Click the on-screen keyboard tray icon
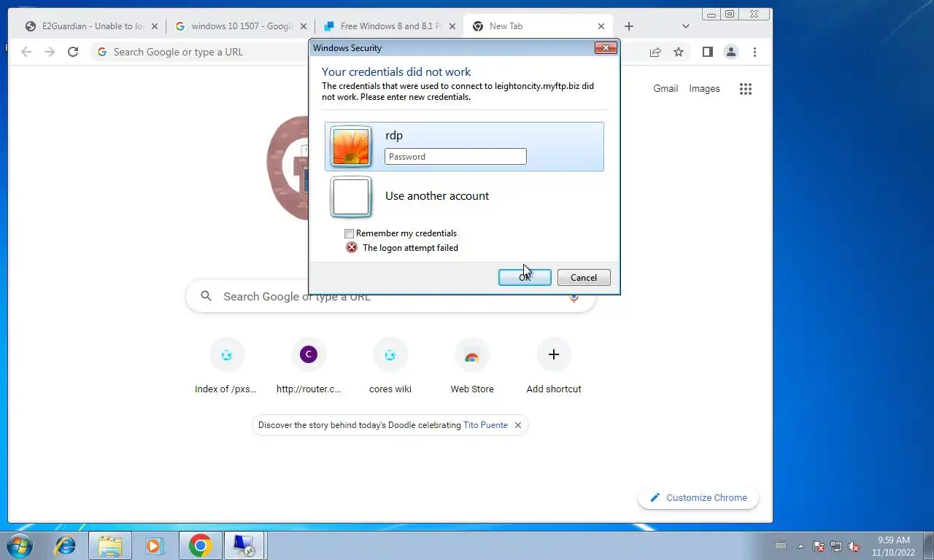934x560 pixels. pos(781,545)
